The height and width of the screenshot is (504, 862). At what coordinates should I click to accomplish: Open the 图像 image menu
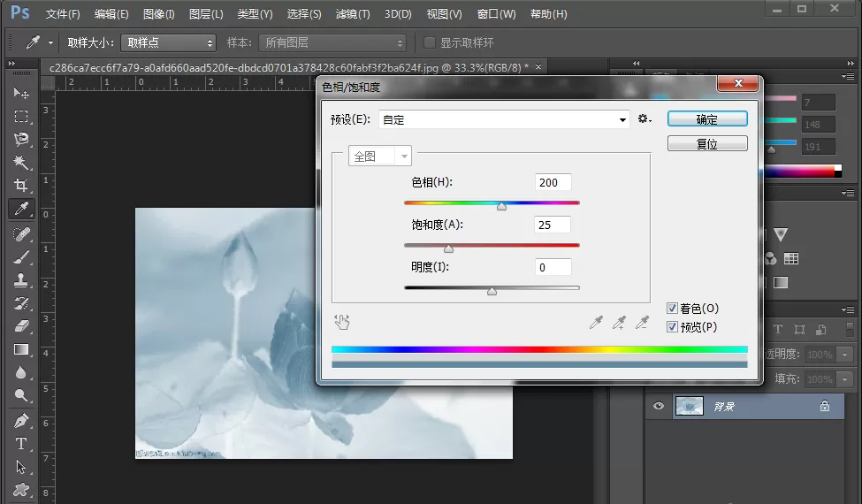coord(159,14)
